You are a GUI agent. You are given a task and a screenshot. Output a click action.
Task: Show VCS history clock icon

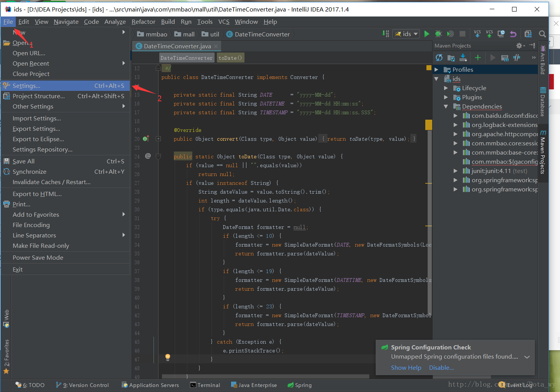(501, 34)
